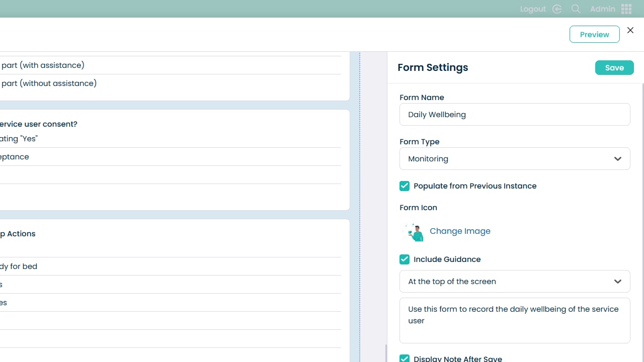The image size is (644, 362).
Task: Click the form icon thumbnail image
Action: [414, 232]
